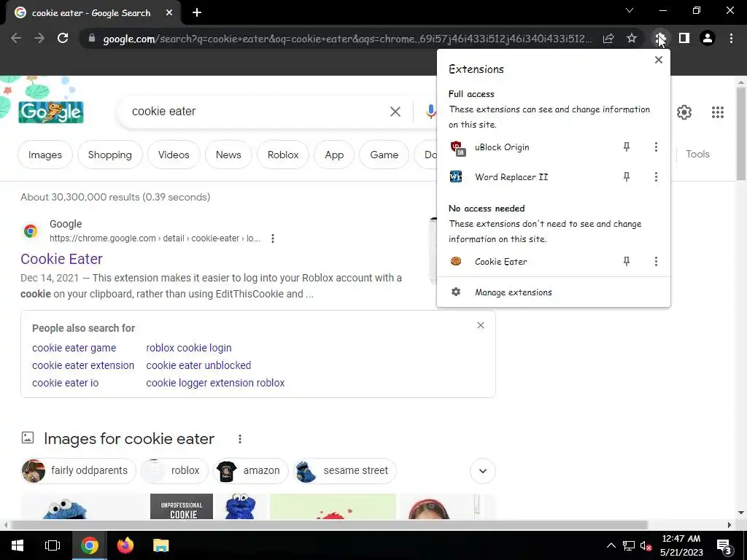Open options for Images for cookie eater

(x=240, y=439)
